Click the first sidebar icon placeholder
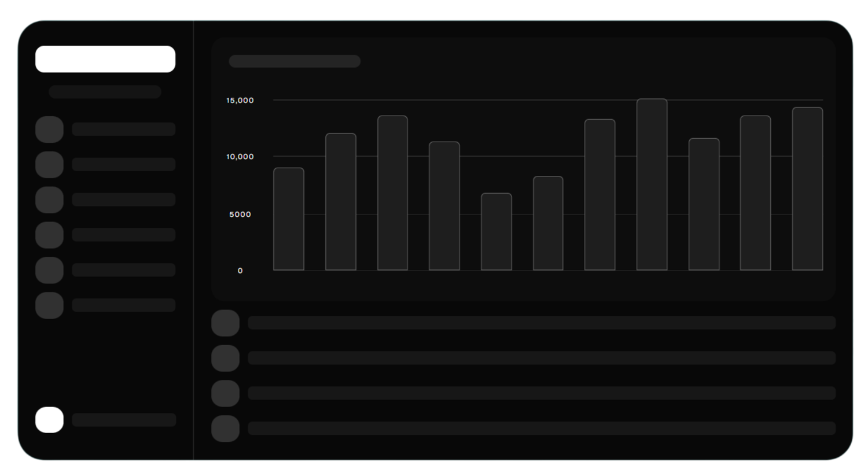 (49, 130)
